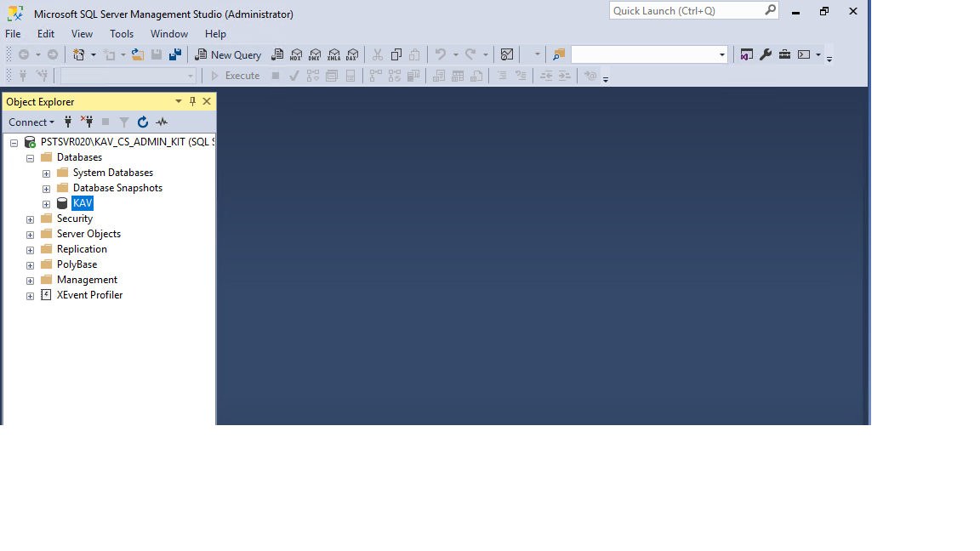Refresh the Object Explorer tree
Image resolution: width=980 pixels, height=551 pixels.
[143, 122]
